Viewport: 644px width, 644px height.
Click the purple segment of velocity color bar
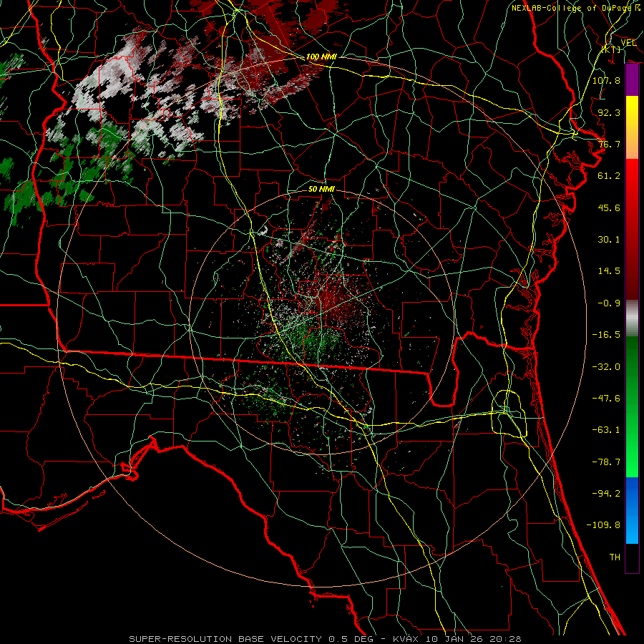point(632,80)
